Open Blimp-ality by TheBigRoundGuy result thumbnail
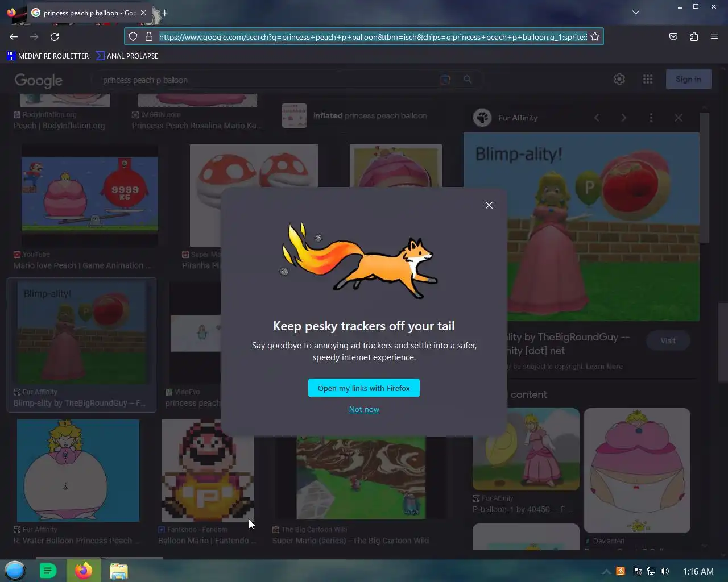Viewport: 728px width, 582px height. click(81, 334)
